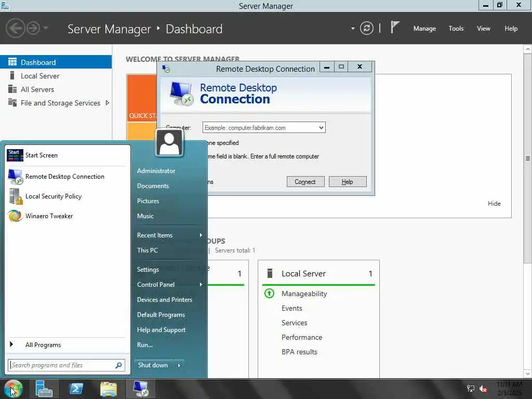This screenshot has width=532, height=399.
Task: Open the Shut down options arrow
Action: 179,365
